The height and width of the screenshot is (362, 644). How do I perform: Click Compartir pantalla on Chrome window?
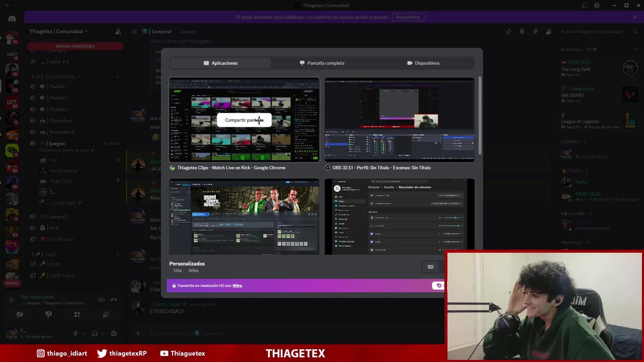click(244, 120)
